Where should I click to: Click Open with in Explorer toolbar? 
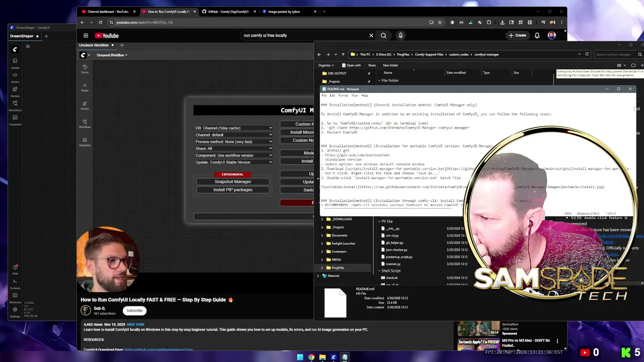352,65
